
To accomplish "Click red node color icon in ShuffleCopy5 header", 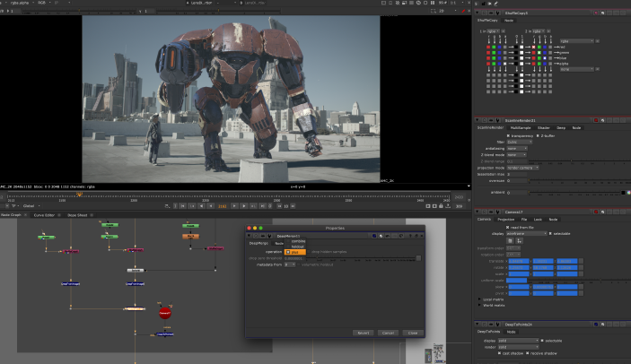I will pos(596,13).
